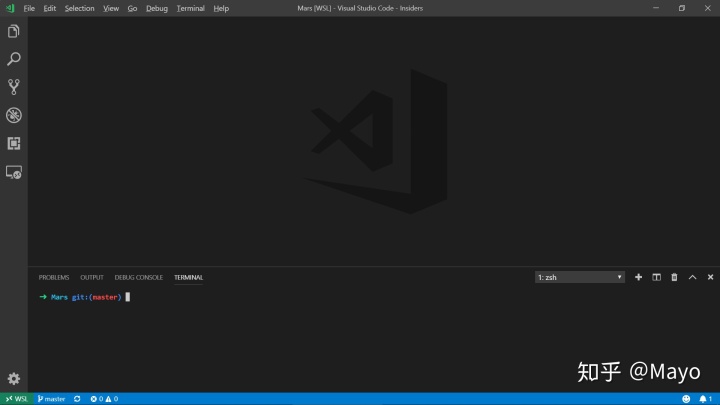The width and height of the screenshot is (720, 405).
Task: Click the master branch in status bar
Action: click(x=51, y=399)
